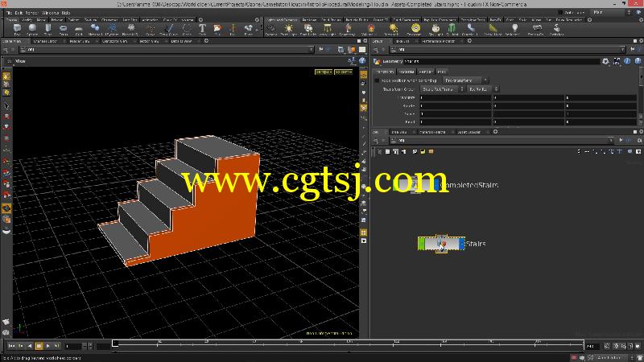Open the File menu
The image size is (644, 362).
[x=9, y=13]
